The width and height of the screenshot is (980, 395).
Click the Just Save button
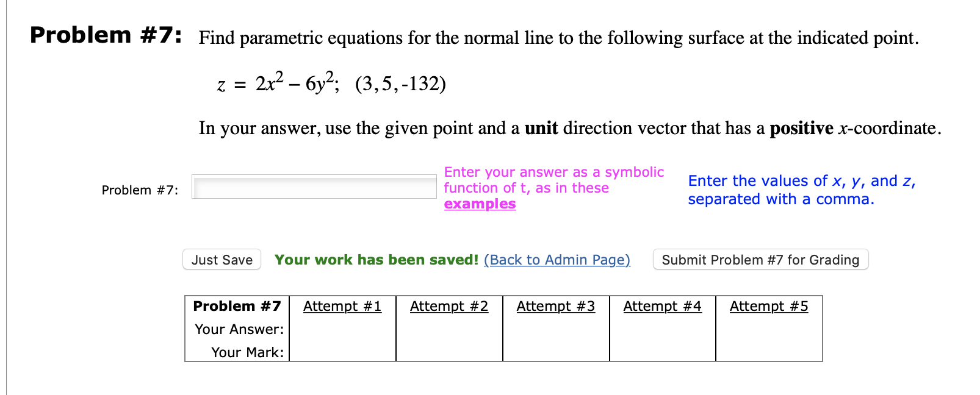point(222,260)
